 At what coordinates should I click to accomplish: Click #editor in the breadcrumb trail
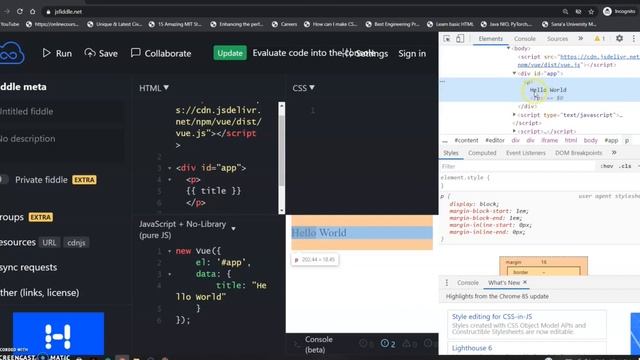pyautogui.click(x=495, y=140)
